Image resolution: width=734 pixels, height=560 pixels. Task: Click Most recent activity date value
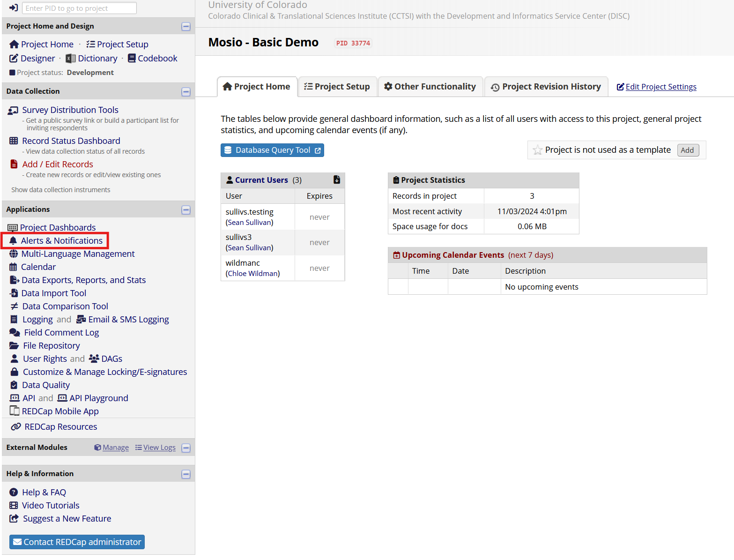532,211
